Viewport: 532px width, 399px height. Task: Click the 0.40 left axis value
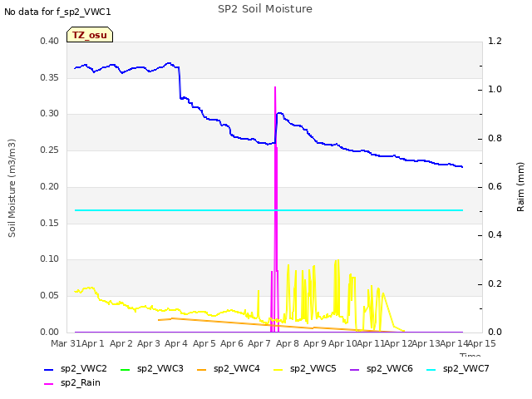(x=50, y=41)
